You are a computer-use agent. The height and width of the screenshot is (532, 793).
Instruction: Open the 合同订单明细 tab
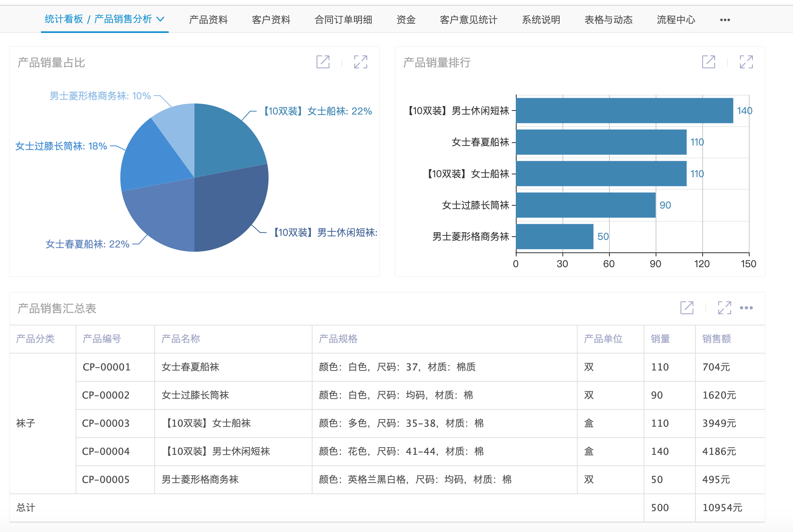pos(343,20)
